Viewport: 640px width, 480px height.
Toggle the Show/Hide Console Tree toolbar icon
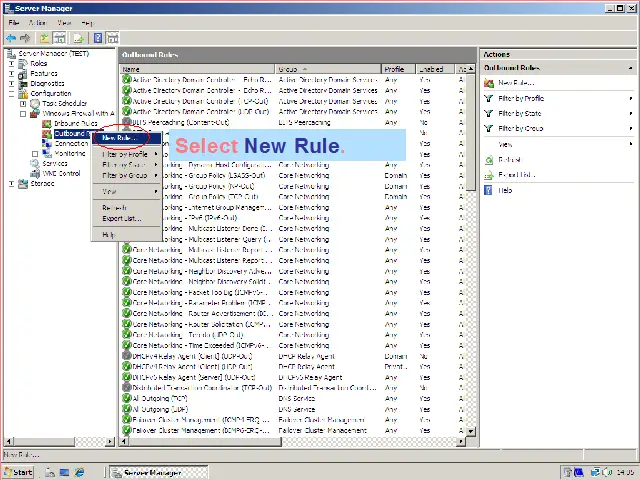tap(60, 38)
